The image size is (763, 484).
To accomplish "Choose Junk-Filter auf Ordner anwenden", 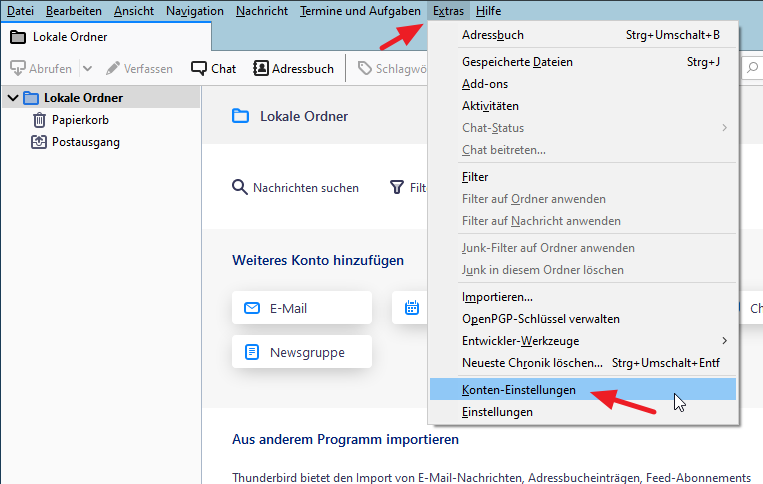I will click(x=583, y=248).
